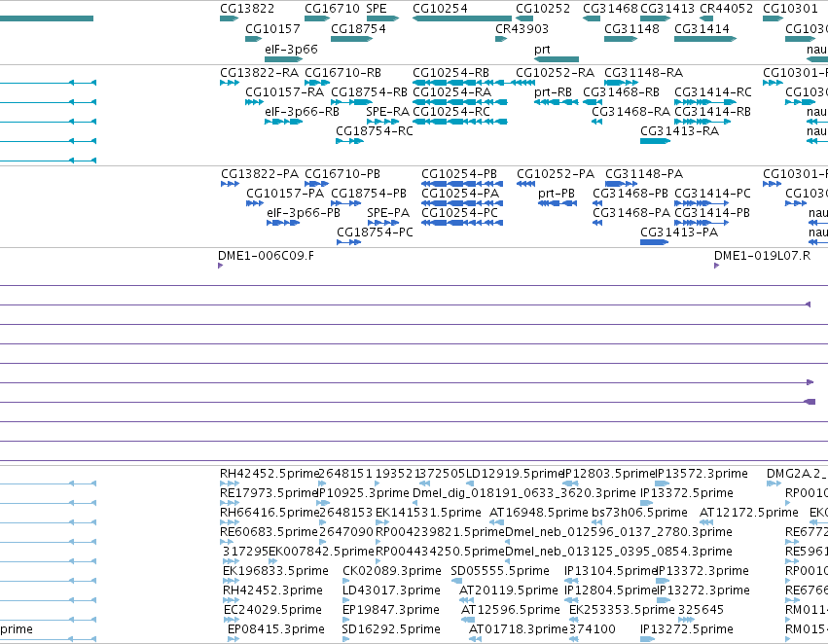
Task: Select transcript label CG13822-RA
Action: tap(259, 72)
